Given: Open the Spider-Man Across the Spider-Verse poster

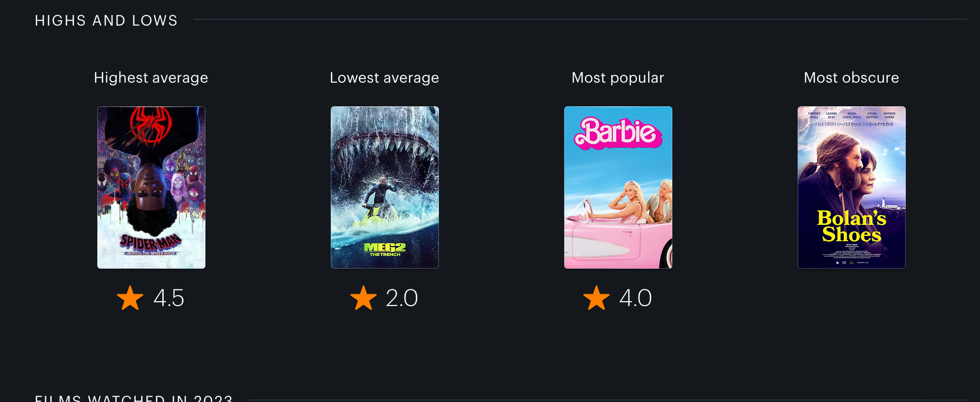Looking at the screenshot, I should click(x=151, y=187).
